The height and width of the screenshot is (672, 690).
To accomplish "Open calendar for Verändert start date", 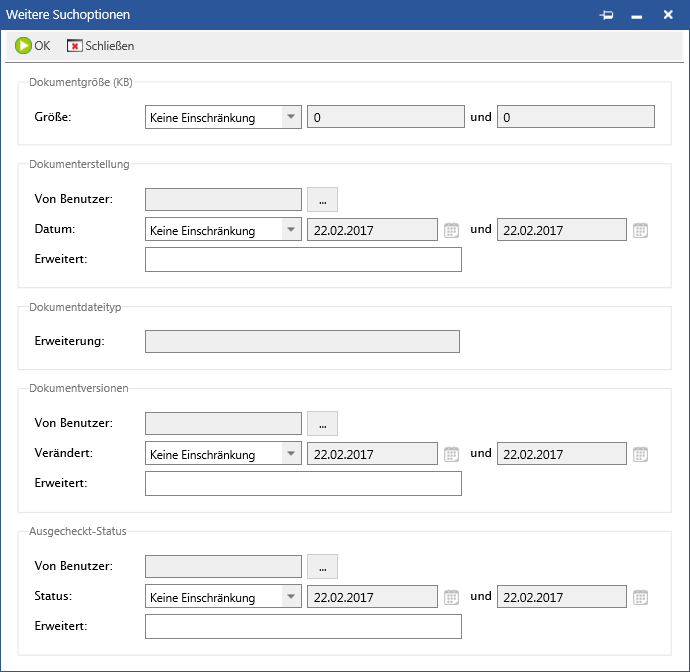I will pyautogui.click(x=451, y=454).
